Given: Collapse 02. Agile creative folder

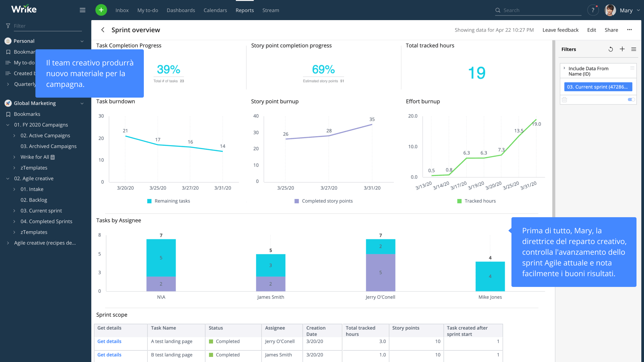Looking at the screenshot, I should [x=8, y=178].
